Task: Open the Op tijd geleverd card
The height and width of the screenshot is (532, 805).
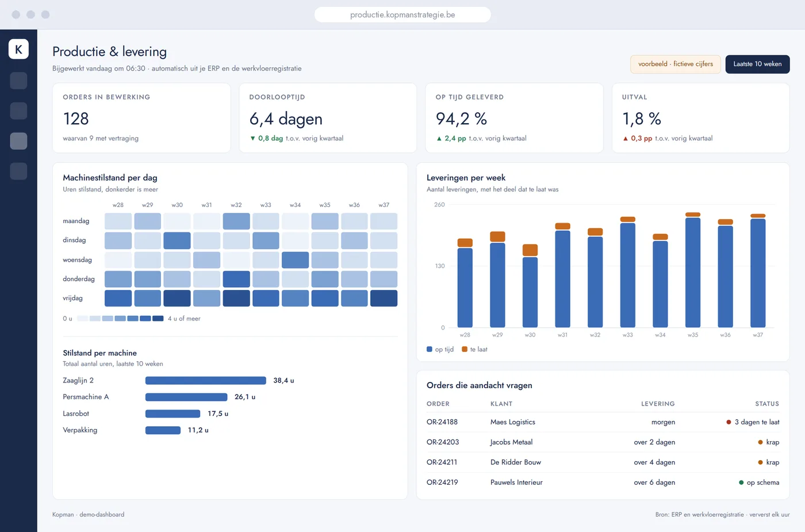Action: (514, 118)
